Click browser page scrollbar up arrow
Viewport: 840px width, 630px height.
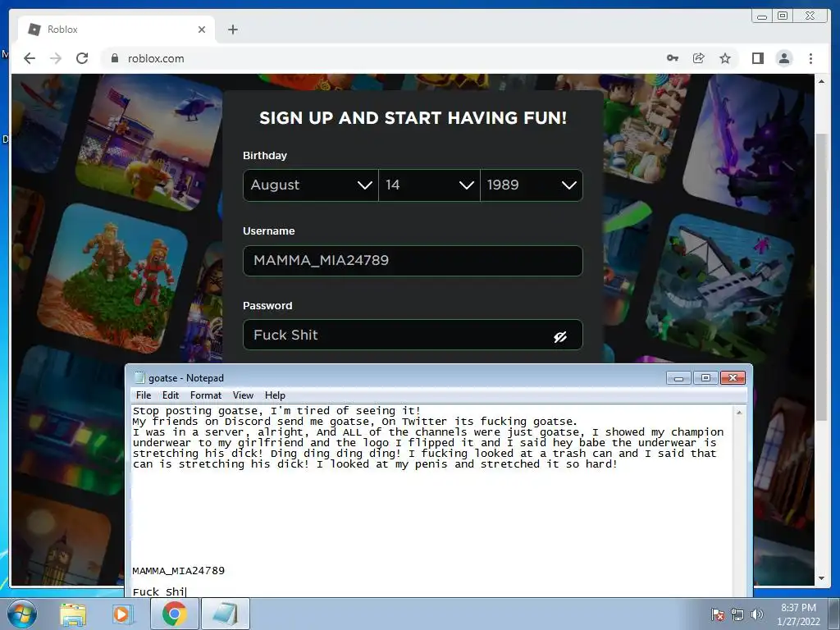822,81
